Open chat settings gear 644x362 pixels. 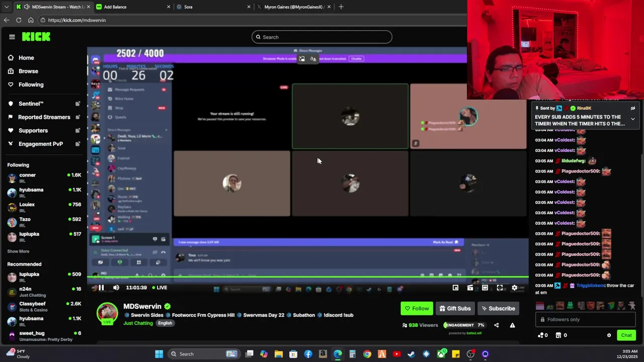609,335
